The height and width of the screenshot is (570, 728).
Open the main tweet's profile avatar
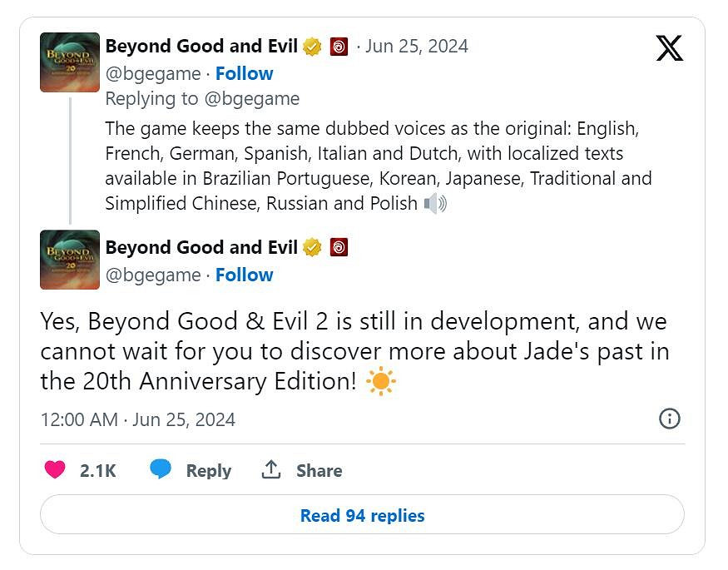(x=70, y=260)
